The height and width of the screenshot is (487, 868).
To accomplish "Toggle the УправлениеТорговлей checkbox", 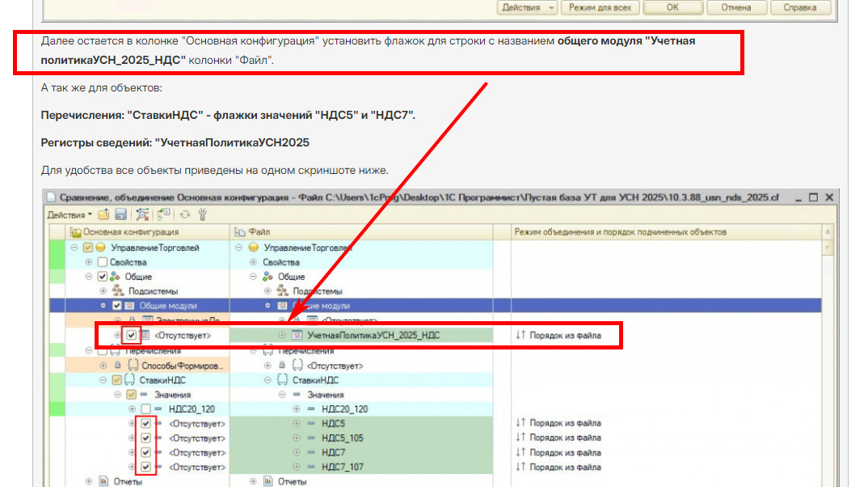I will point(88,248).
